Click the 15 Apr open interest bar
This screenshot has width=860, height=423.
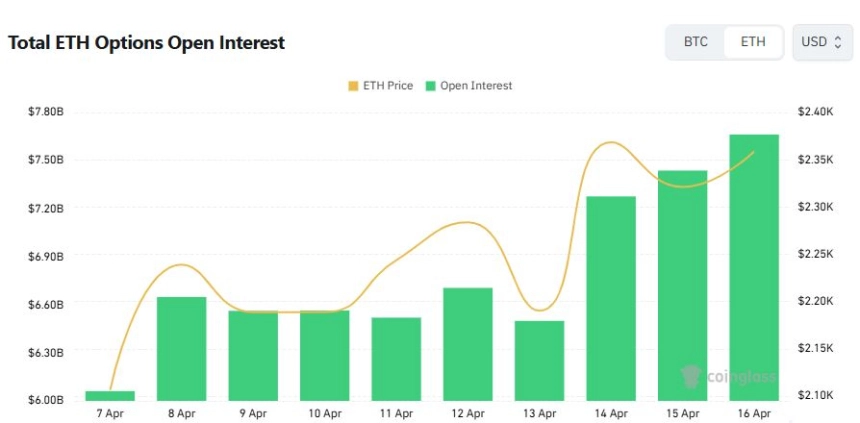pos(682,286)
